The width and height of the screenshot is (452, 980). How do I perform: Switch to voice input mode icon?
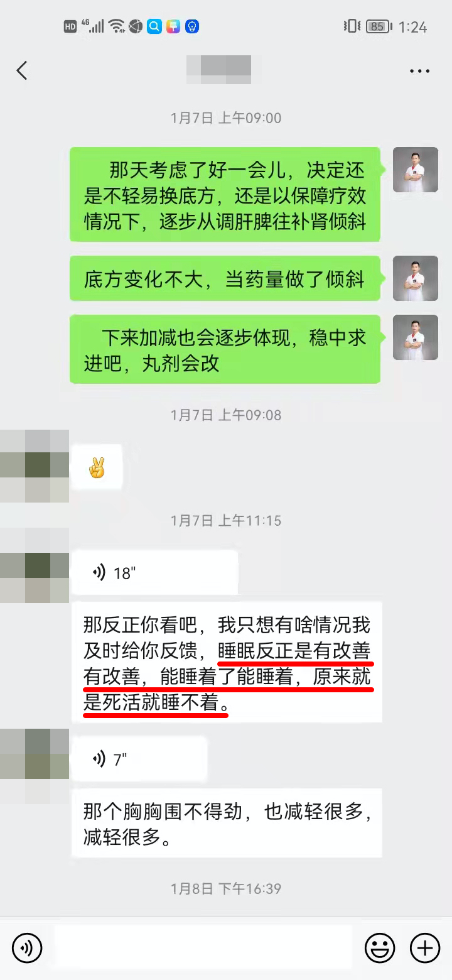click(x=27, y=948)
